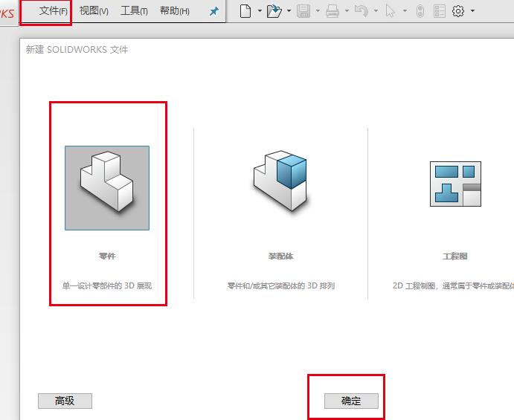Click the SOLIDWORKS logo at top-left
514x420 pixels.
(x=7, y=13)
